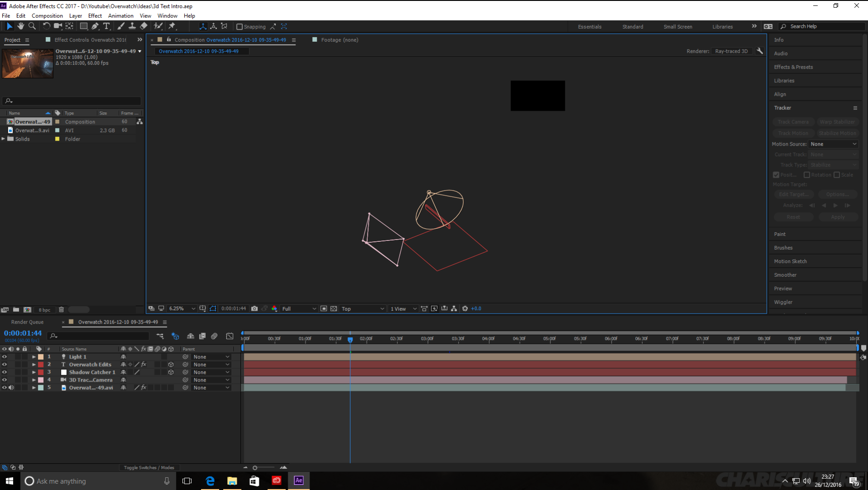Toggle the Rotation checkbox in Tracker
The width and height of the screenshot is (868, 490).
[x=807, y=175]
